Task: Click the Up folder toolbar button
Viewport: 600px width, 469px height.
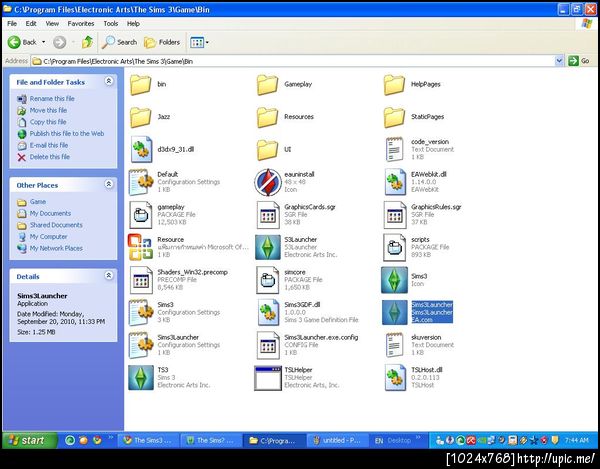Action: 87,42
